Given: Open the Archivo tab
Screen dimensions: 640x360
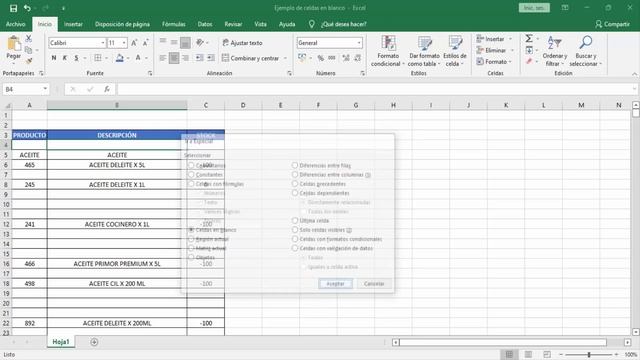Looking at the screenshot, I should pyautogui.click(x=16, y=24).
